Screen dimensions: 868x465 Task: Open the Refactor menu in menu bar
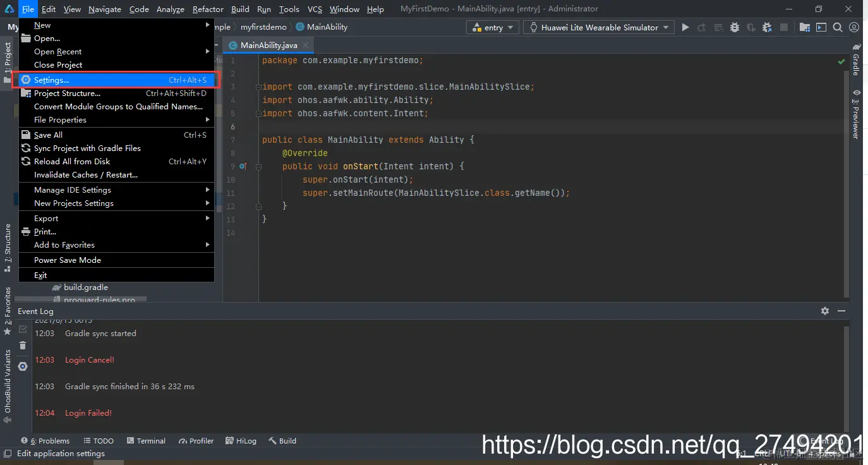[208, 9]
